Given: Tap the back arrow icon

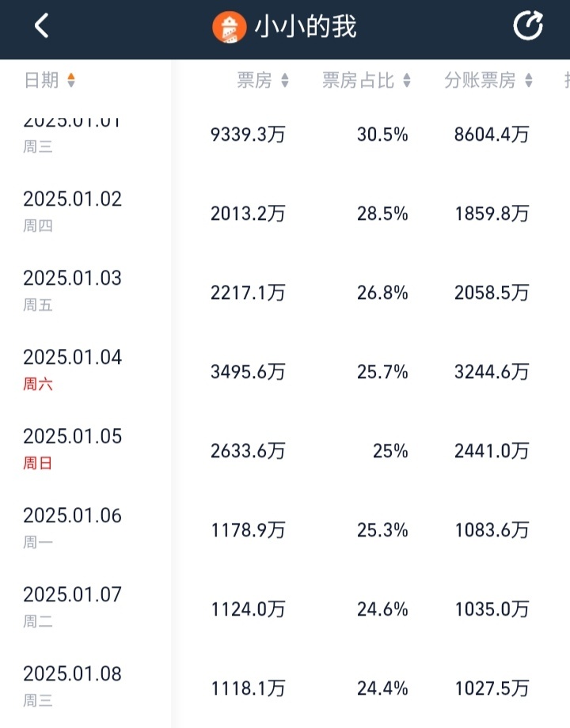Looking at the screenshot, I should [41, 25].
